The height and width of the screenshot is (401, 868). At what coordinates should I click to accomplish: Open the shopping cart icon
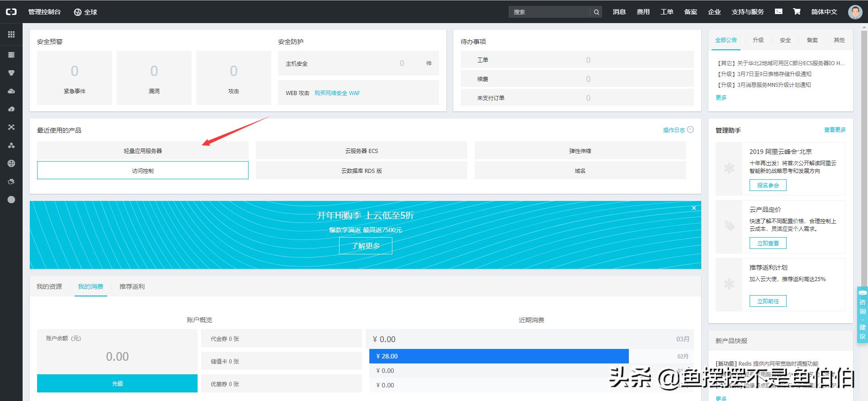point(797,12)
